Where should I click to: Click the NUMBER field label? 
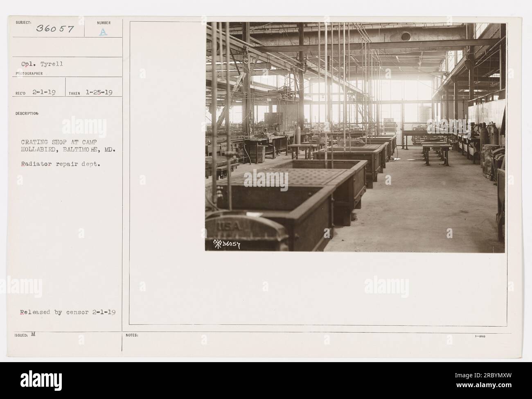tap(104, 23)
